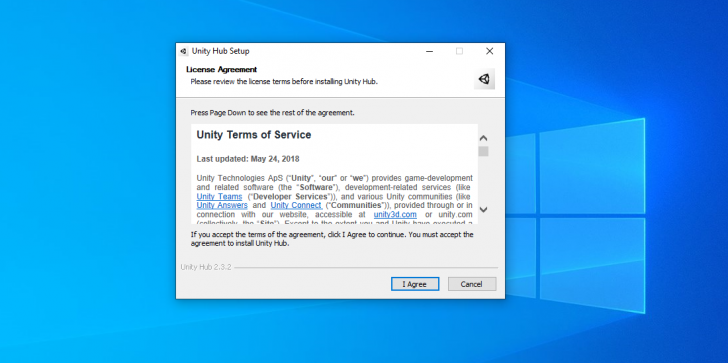728x363 pixels.
Task: Click the I Agree button
Action: tap(415, 284)
